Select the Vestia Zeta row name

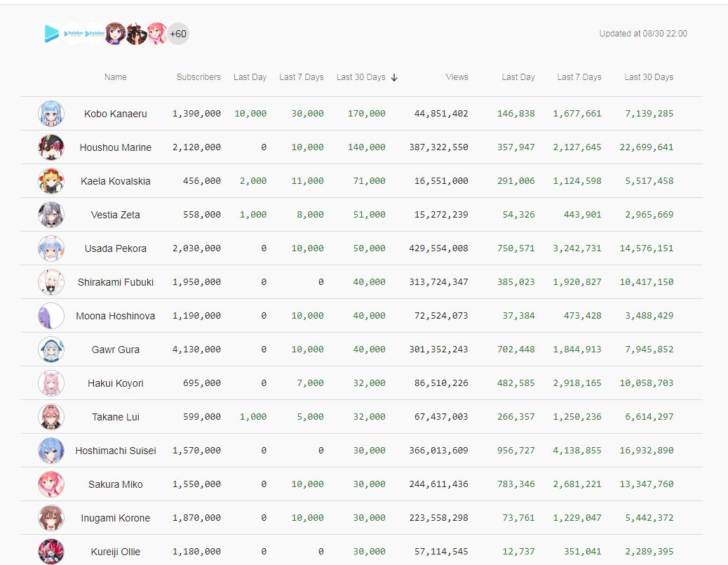(116, 215)
